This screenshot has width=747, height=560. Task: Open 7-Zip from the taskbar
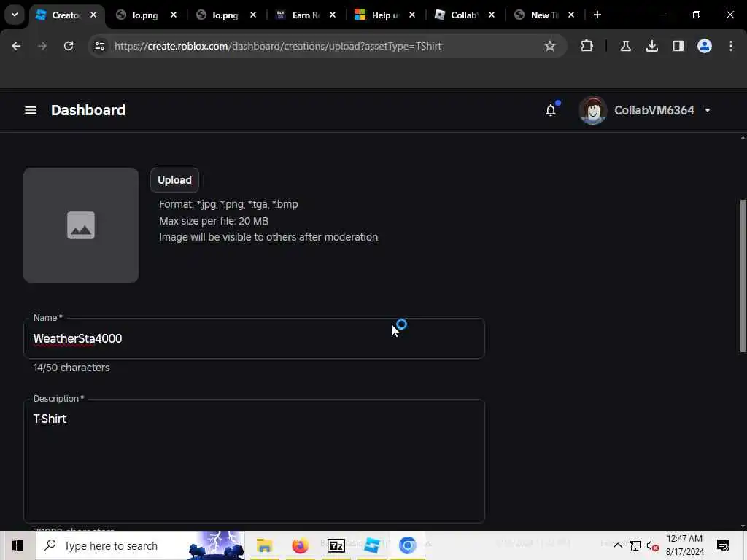click(x=336, y=545)
